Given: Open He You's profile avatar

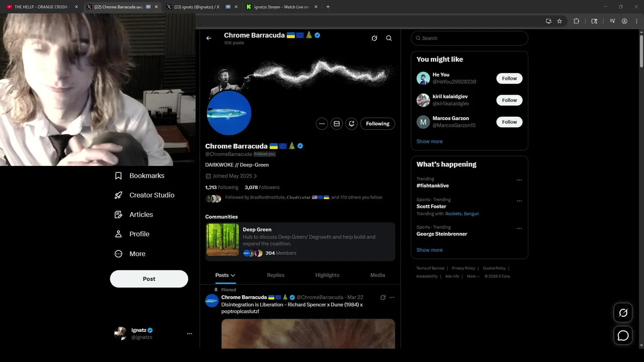Looking at the screenshot, I should (x=423, y=78).
